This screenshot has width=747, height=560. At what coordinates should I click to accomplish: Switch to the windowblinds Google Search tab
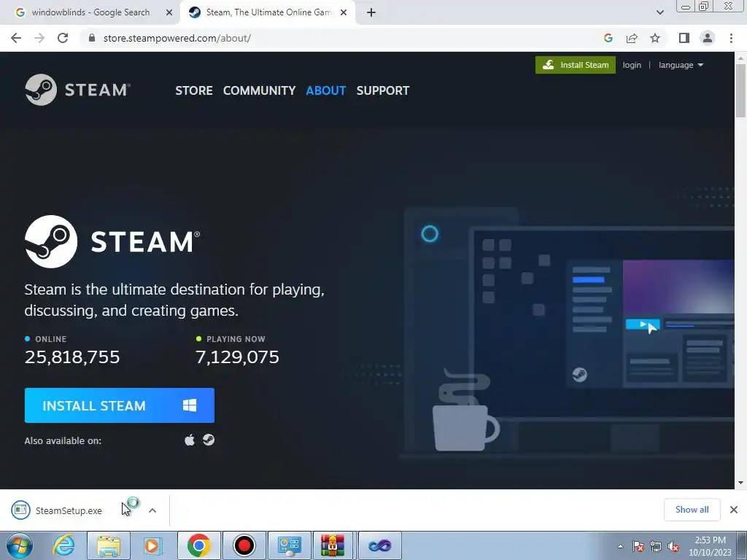tap(90, 13)
